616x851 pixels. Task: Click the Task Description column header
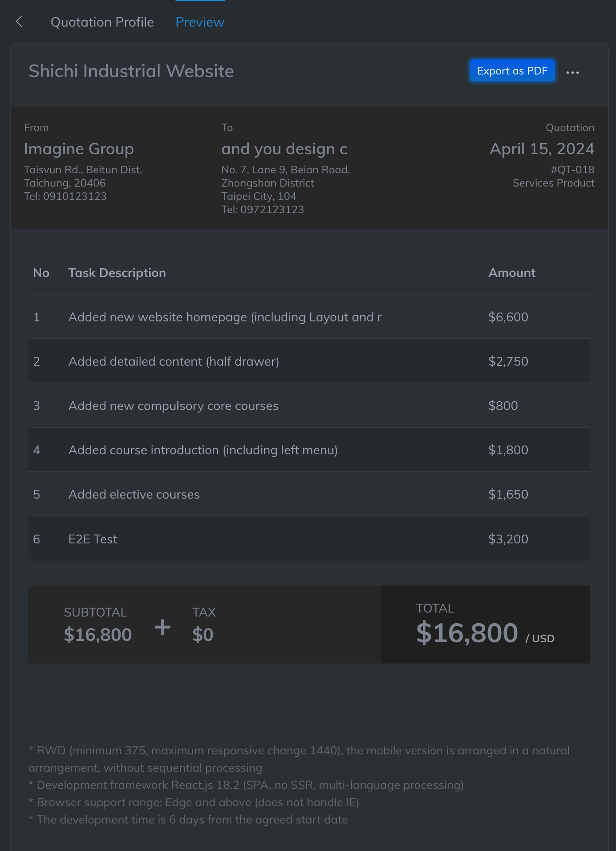[x=117, y=273]
